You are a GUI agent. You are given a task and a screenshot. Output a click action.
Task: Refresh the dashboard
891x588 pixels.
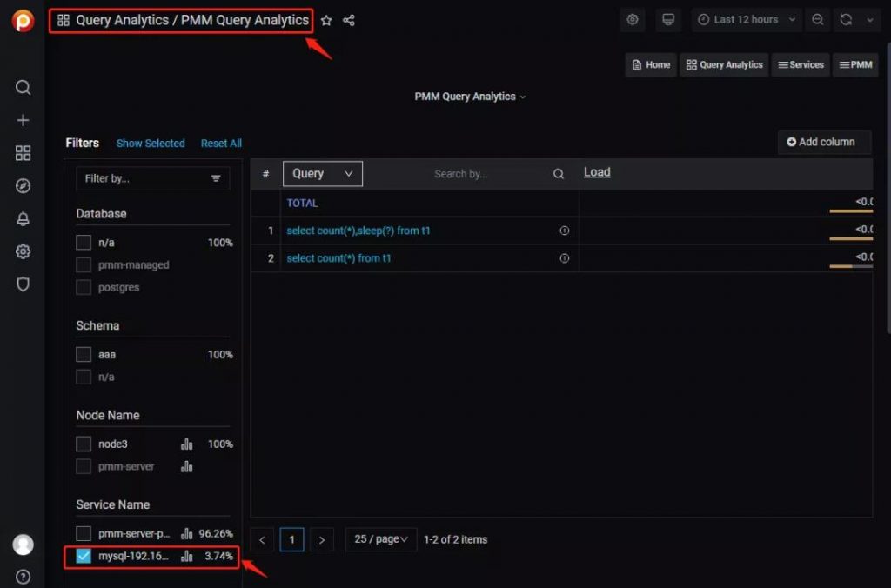(846, 20)
